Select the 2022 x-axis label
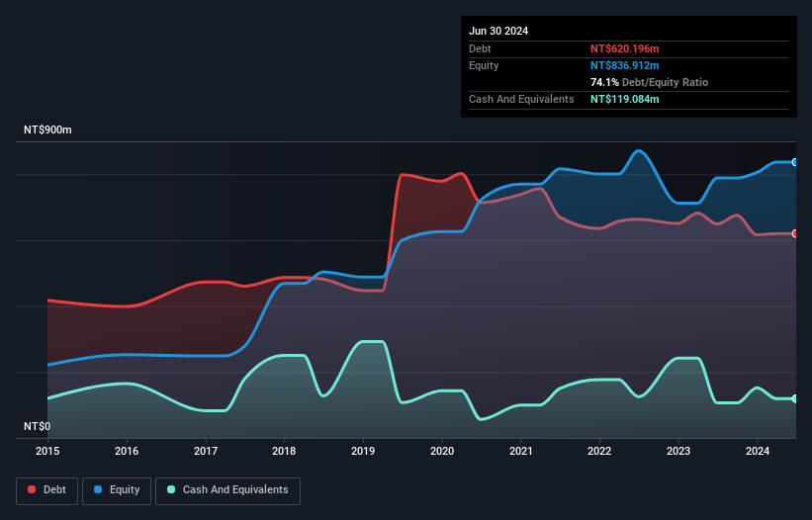This screenshot has height=520, width=812. point(599,451)
